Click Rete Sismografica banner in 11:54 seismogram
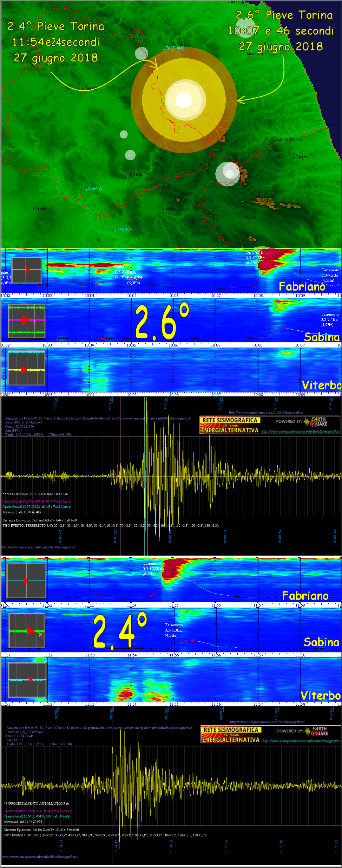The height and width of the screenshot is (868, 342). (231, 734)
